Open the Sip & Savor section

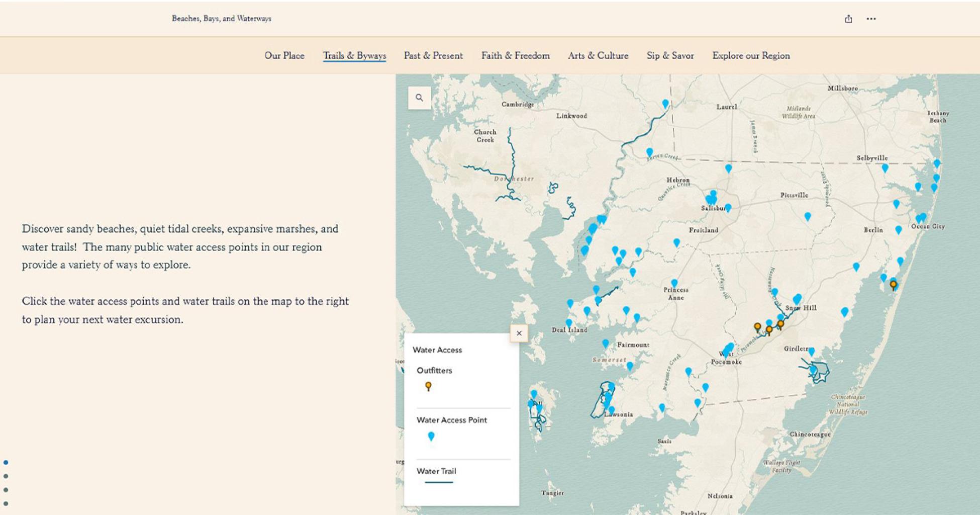tap(670, 56)
